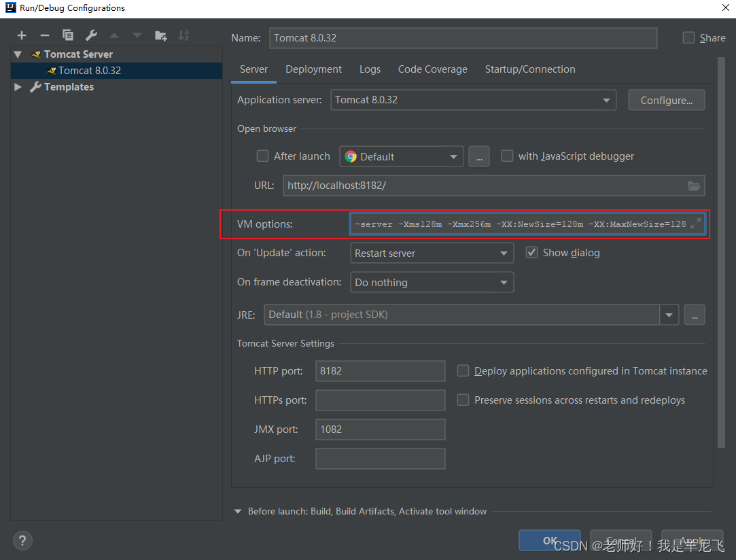This screenshot has width=736, height=560.
Task: Click the Configure... button
Action: [667, 100]
